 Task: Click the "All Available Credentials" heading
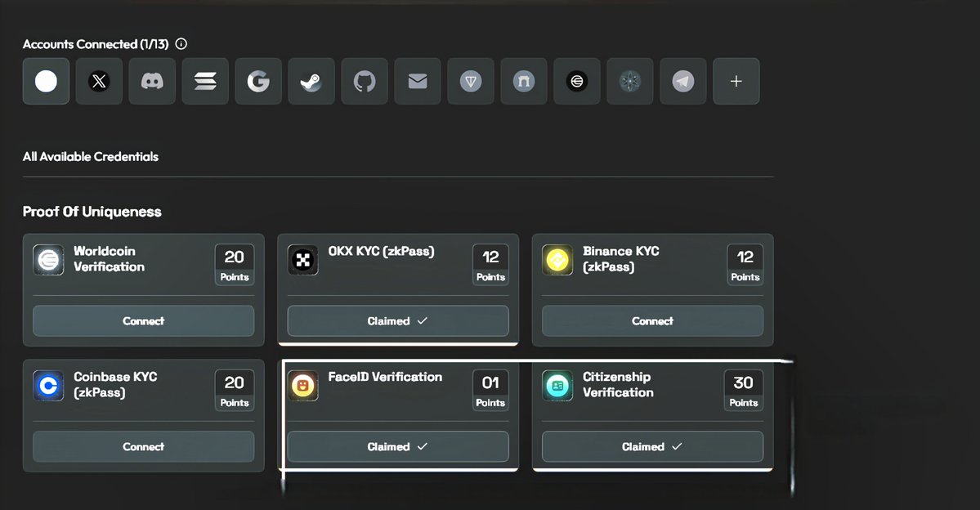91,157
